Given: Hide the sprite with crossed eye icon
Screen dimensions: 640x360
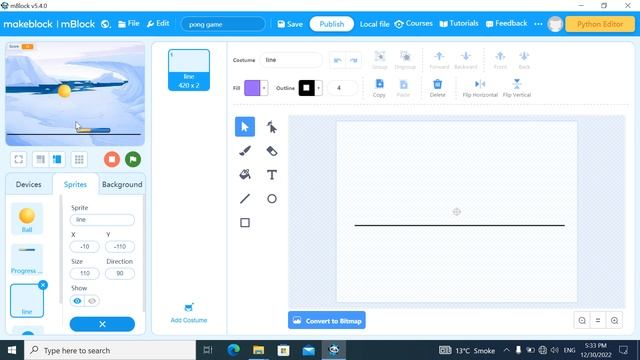Looking at the screenshot, I should [x=92, y=301].
